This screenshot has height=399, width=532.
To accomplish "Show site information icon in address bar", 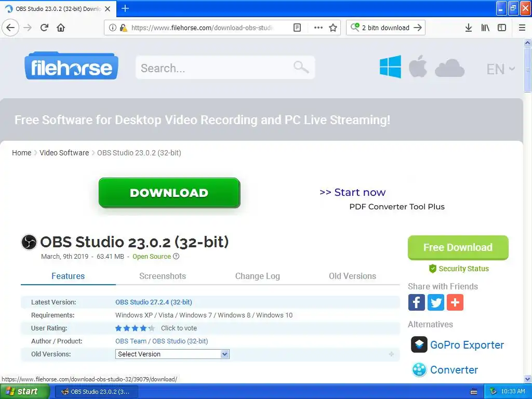I will 113,28.
